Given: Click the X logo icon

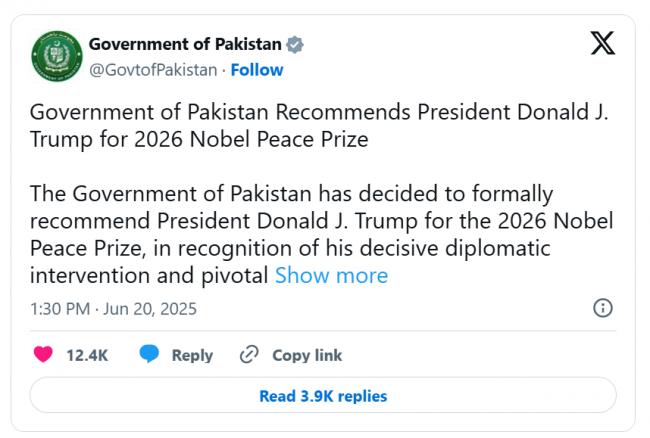Looking at the screenshot, I should coord(603,44).
